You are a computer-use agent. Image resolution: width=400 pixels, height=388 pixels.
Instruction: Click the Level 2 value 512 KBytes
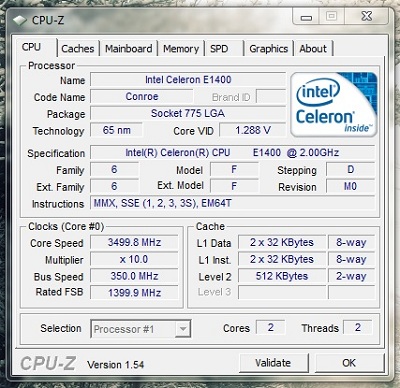(x=282, y=276)
